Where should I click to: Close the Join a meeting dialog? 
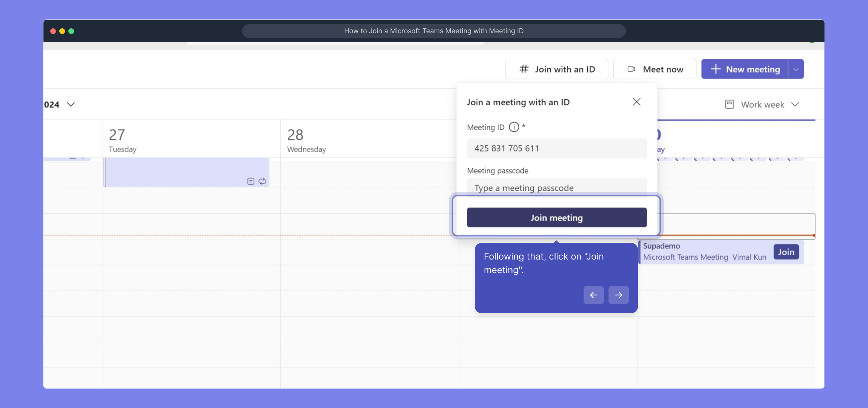636,102
